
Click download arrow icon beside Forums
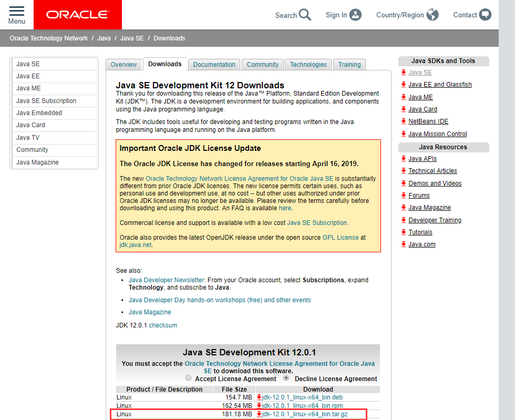click(x=404, y=195)
